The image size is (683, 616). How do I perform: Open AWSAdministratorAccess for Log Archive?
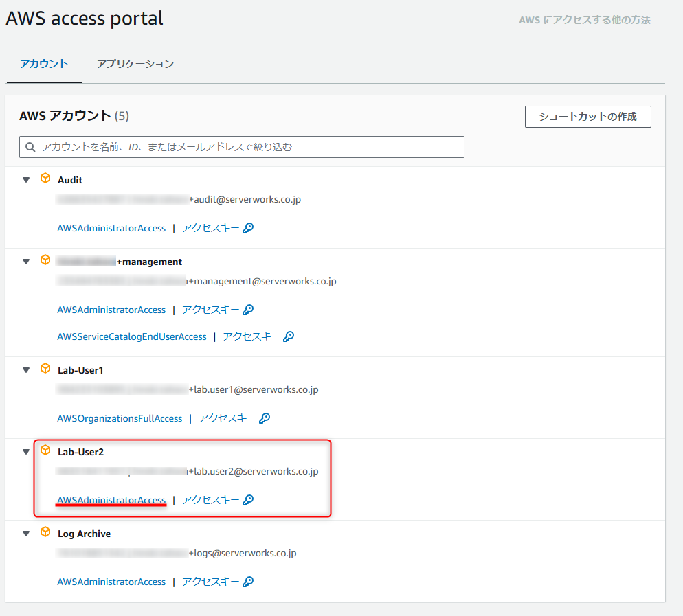tap(111, 582)
